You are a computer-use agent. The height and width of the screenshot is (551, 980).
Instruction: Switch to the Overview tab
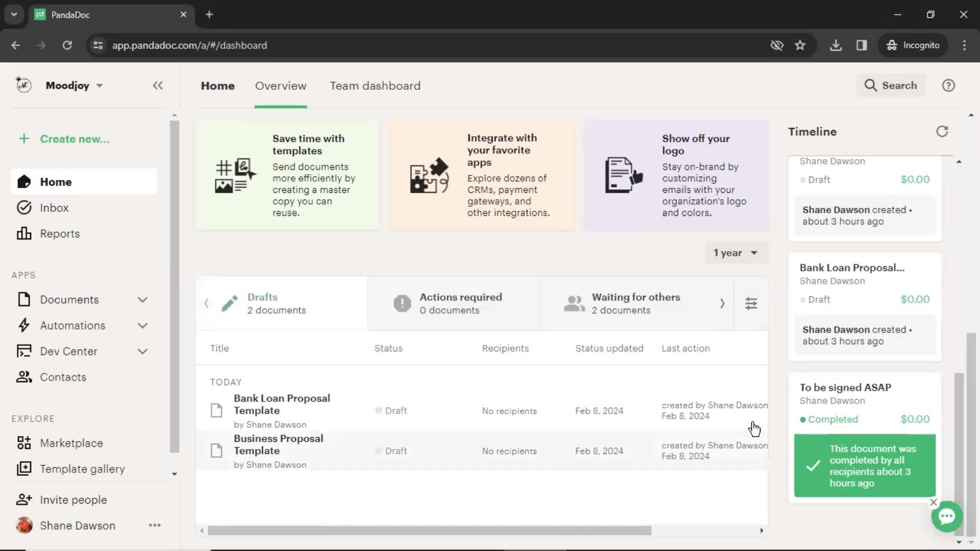coord(281,86)
